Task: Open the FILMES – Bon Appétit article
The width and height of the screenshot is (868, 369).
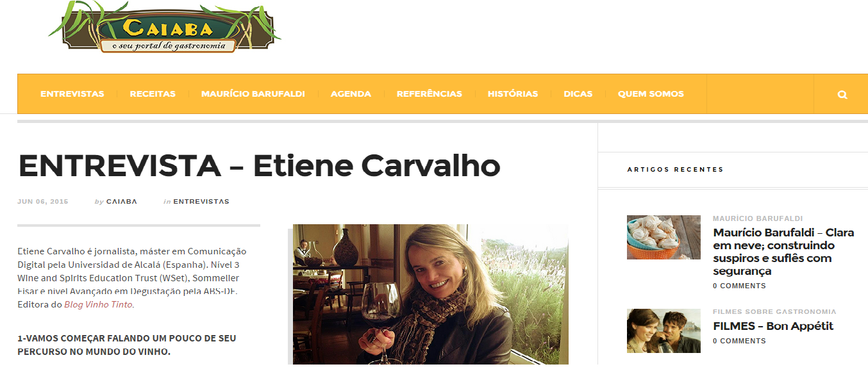Action: pyautogui.click(x=773, y=326)
